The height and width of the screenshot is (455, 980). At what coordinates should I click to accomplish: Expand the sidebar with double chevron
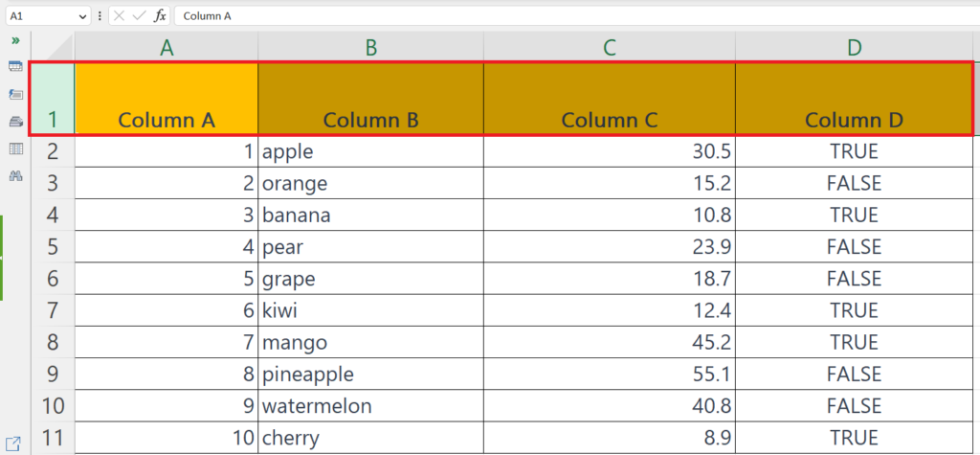[x=15, y=40]
